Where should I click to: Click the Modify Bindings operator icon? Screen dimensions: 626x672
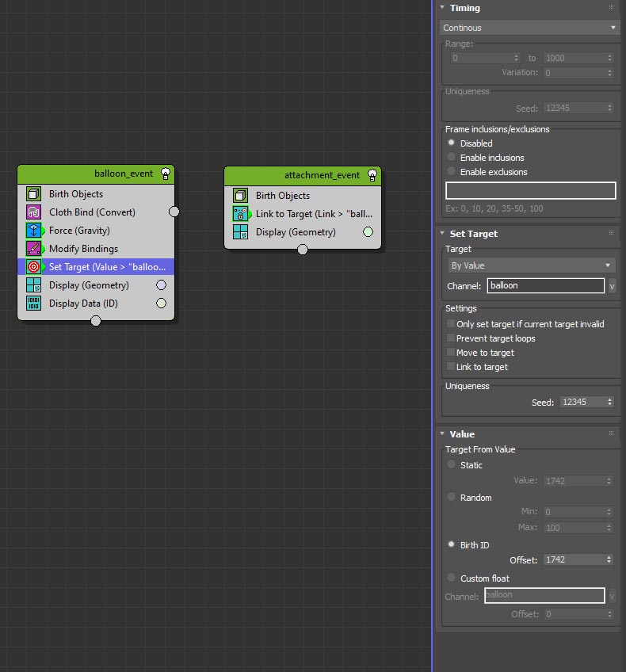[33, 249]
